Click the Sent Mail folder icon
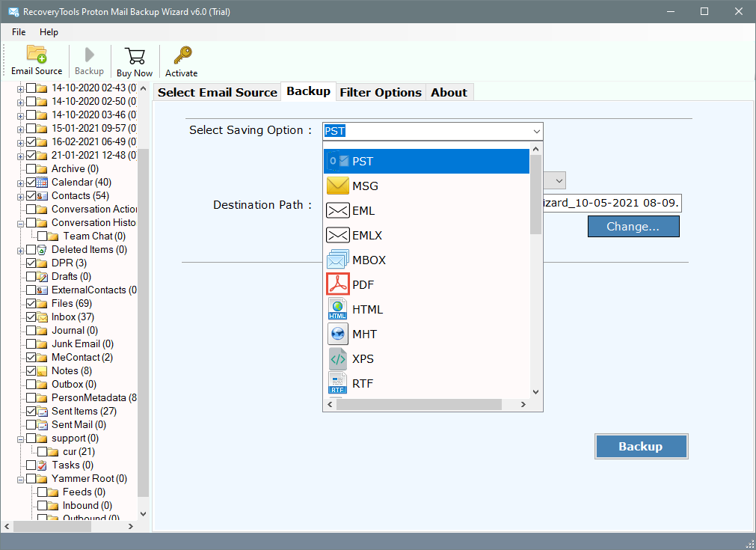 click(42, 425)
